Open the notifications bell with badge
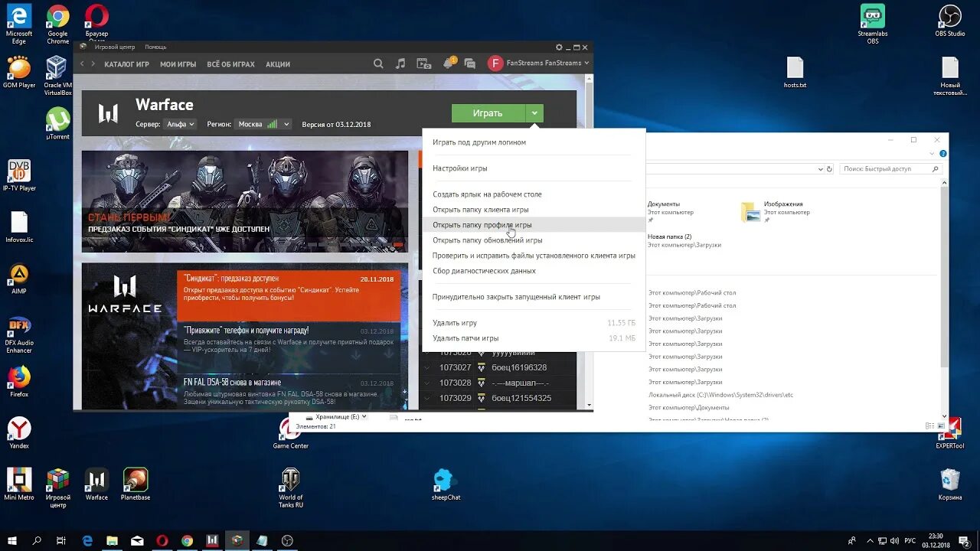 coord(449,63)
